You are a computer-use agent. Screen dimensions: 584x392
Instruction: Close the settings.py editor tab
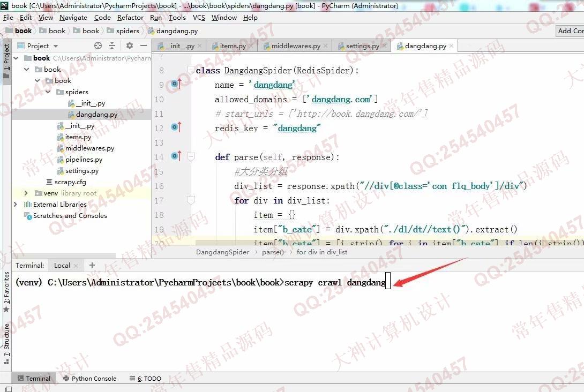[384, 46]
